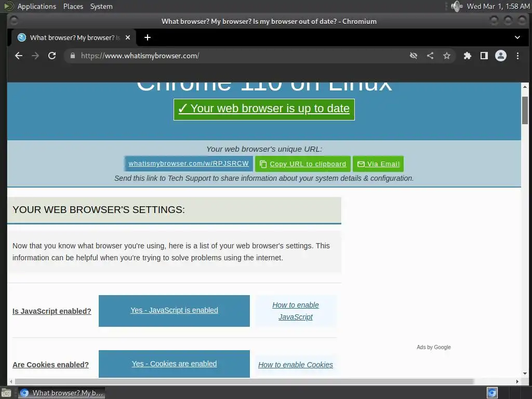Click "Your web browser's unique URL:" text
Image resolution: width=532 pixels, height=399 pixels.
pos(264,149)
